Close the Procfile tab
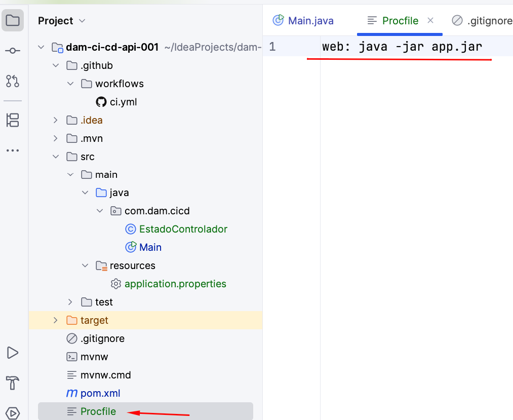Image resolution: width=513 pixels, height=420 pixels. pos(430,21)
